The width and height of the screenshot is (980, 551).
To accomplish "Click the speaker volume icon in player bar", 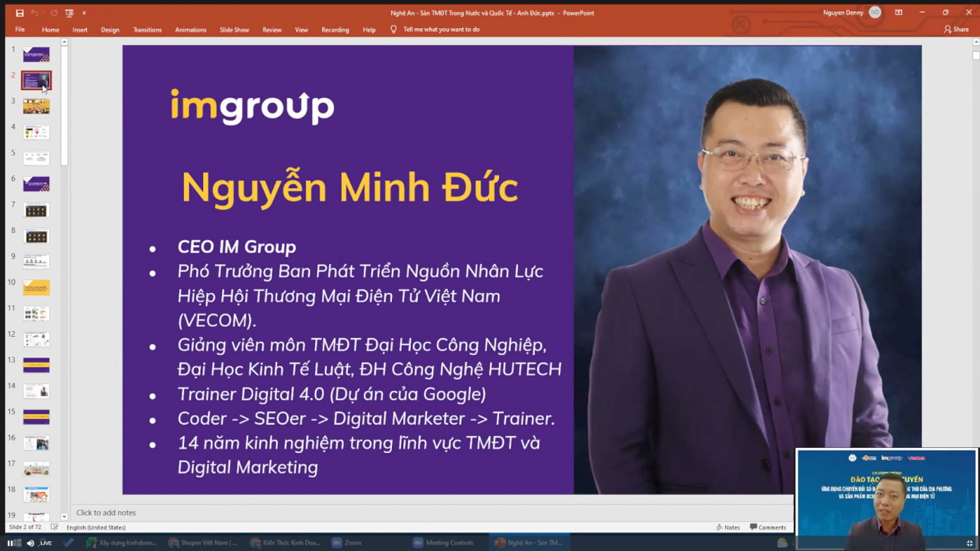I will tap(30, 543).
